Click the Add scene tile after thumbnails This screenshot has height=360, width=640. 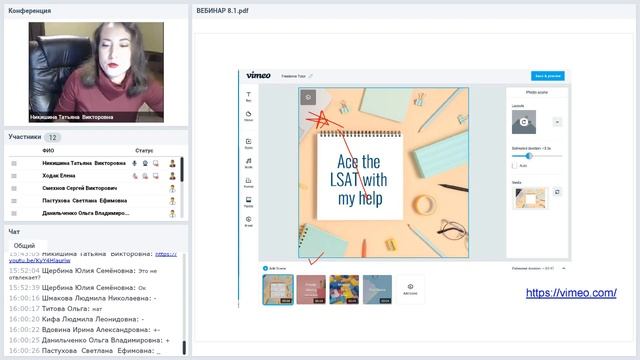click(410, 289)
